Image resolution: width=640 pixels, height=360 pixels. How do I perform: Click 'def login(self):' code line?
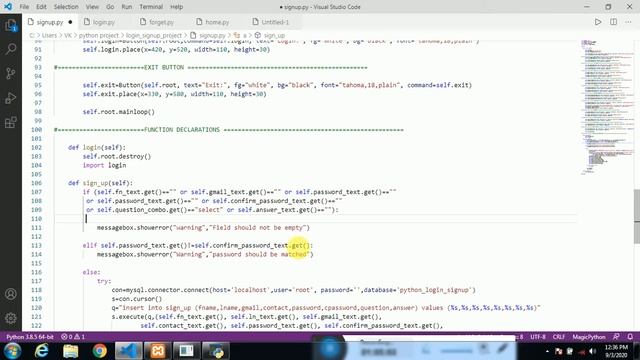[x=97, y=147]
